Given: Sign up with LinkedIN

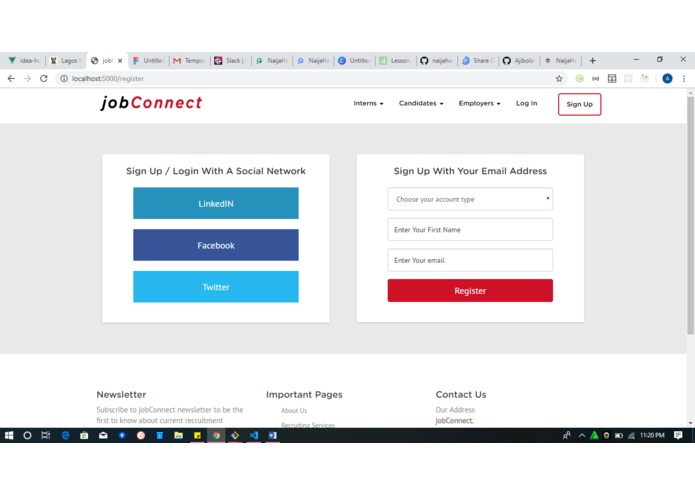Looking at the screenshot, I should (x=216, y=203).
